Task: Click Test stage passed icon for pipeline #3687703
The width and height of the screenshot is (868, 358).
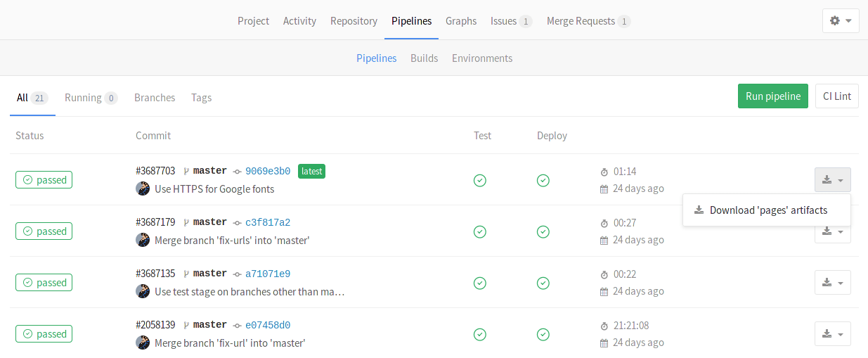Action: pos(480,181)
